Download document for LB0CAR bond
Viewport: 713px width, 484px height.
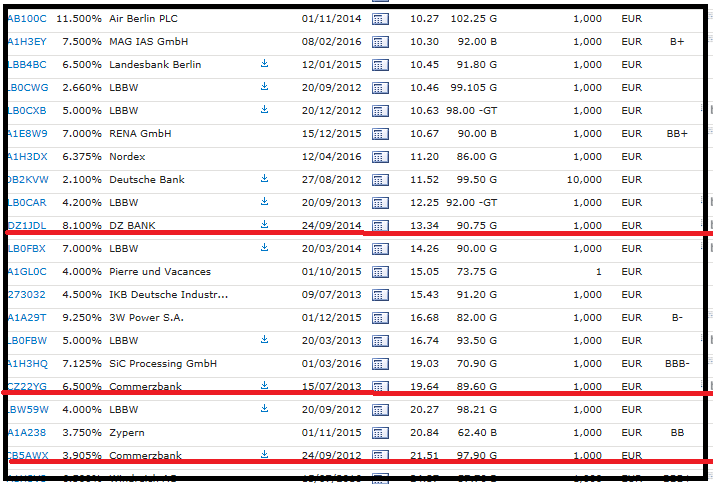264,202
